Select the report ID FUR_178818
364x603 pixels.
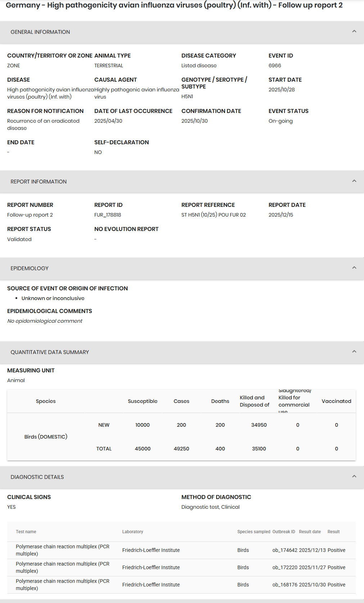pyautogui.click(x=108, y=215)
